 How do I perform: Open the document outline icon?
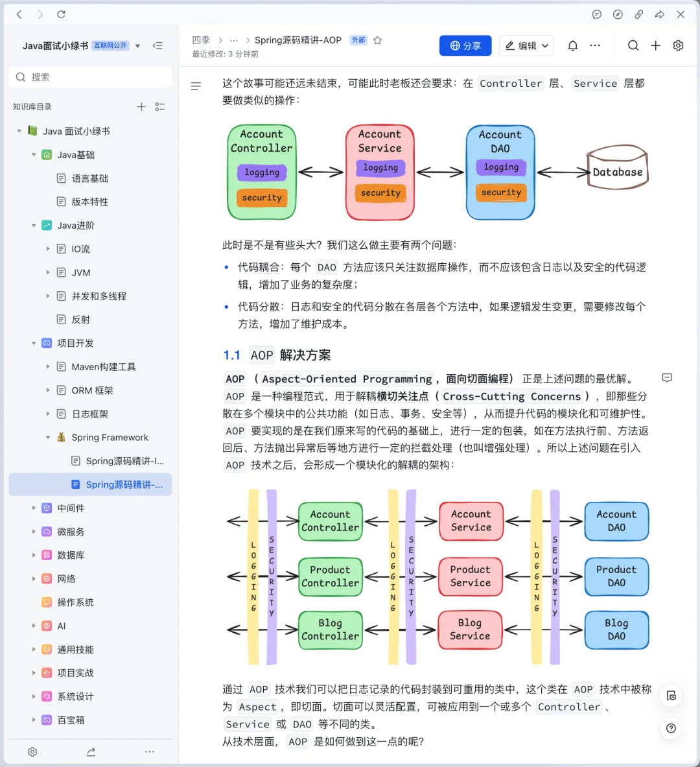[196, 86]
